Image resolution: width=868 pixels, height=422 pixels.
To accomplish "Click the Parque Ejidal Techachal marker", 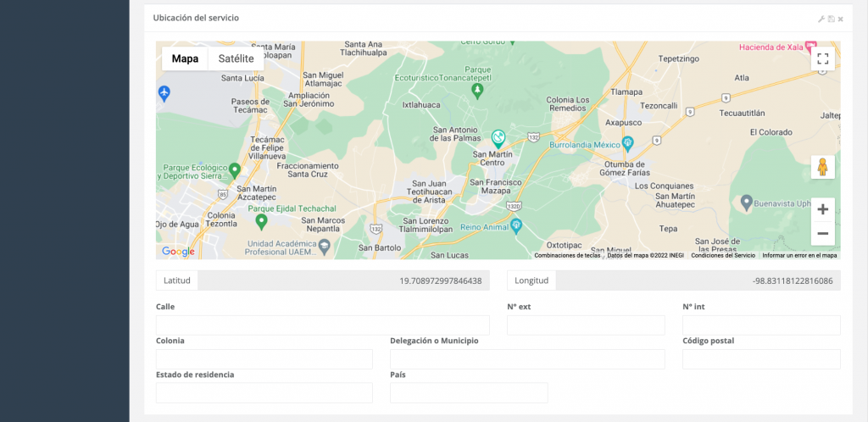I will coord(262,222).
